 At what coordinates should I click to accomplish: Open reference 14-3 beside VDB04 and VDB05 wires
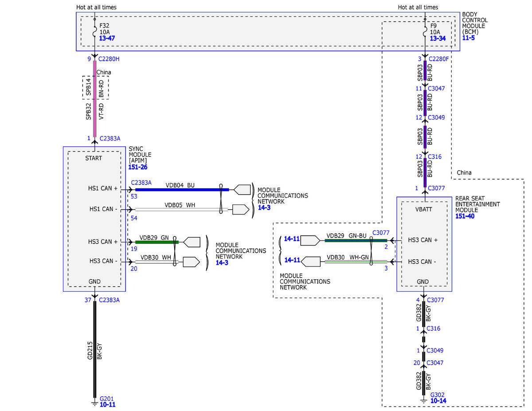[x=265, y=207]
